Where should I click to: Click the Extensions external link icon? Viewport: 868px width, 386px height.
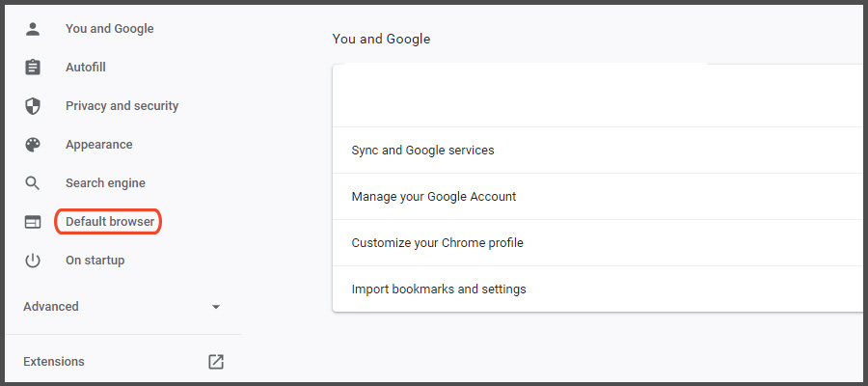(x=216, y=362)
